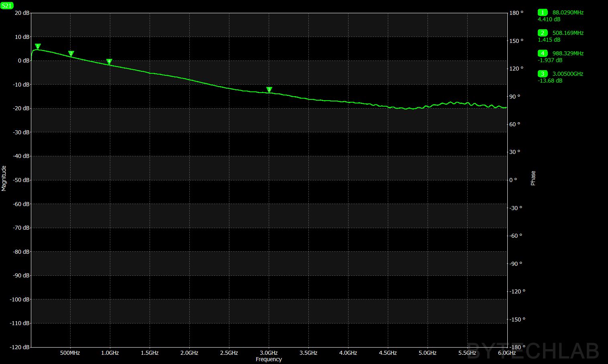Select marker 3 triangle near 3.0GHz
608x364 pixels.
269,90
